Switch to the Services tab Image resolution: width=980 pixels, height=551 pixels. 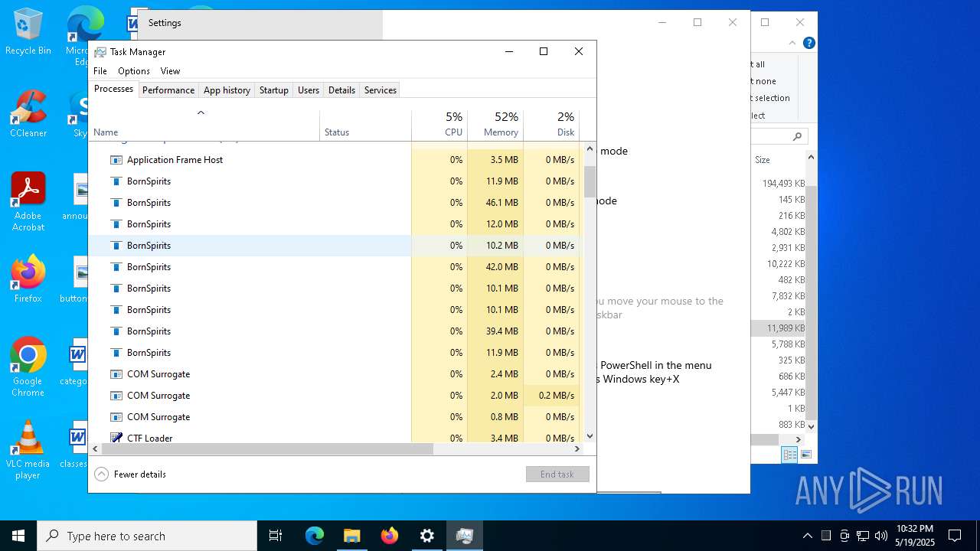(x=381, y=90)
